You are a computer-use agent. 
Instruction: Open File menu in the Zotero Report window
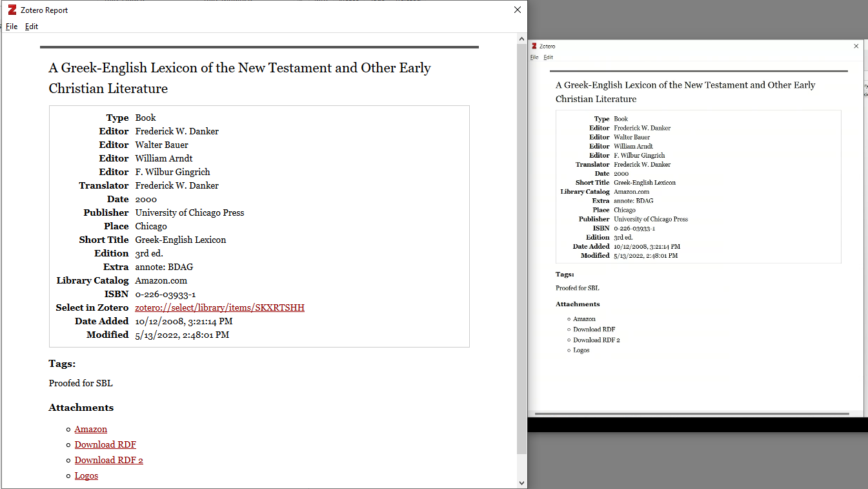pos(12,26)
